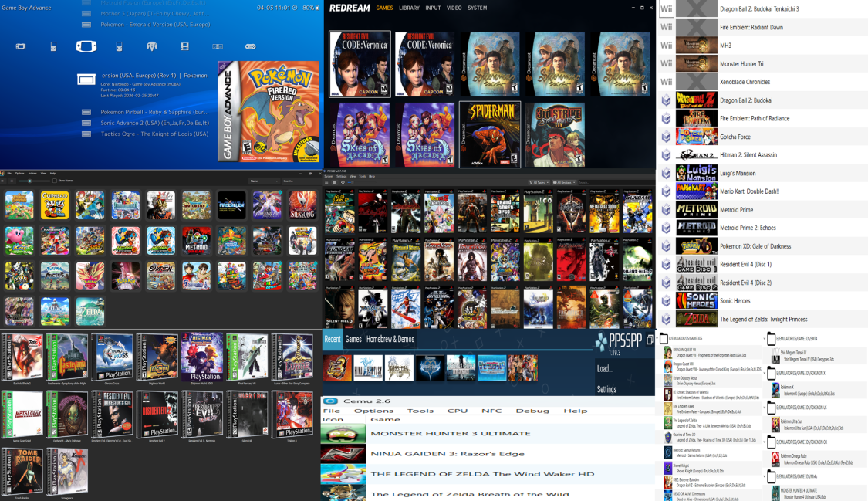Click the GameCube icon beside Sonic Heroes
Image resolution: width=868 pixels, height=501 pixels.
[667, 300]
